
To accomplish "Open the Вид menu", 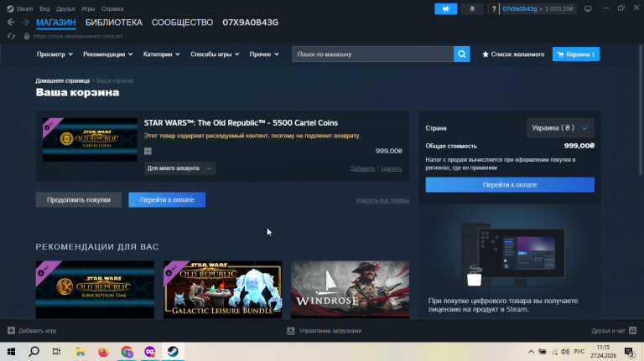I will 44,8.
